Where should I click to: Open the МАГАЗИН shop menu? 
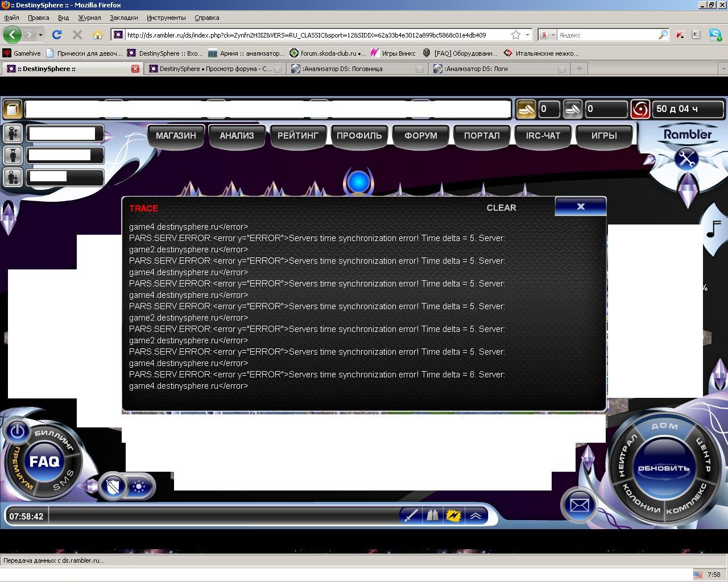click(x=176, y=136)
